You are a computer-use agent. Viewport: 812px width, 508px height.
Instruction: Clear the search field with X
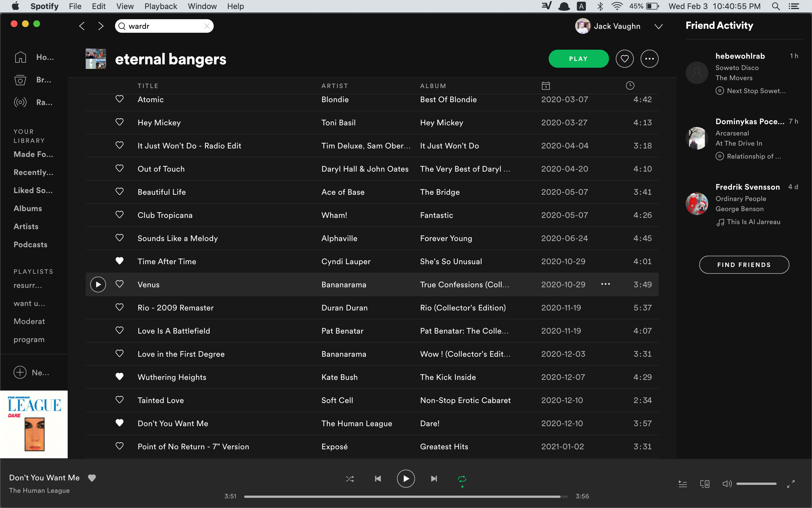(x=207, y=26)
